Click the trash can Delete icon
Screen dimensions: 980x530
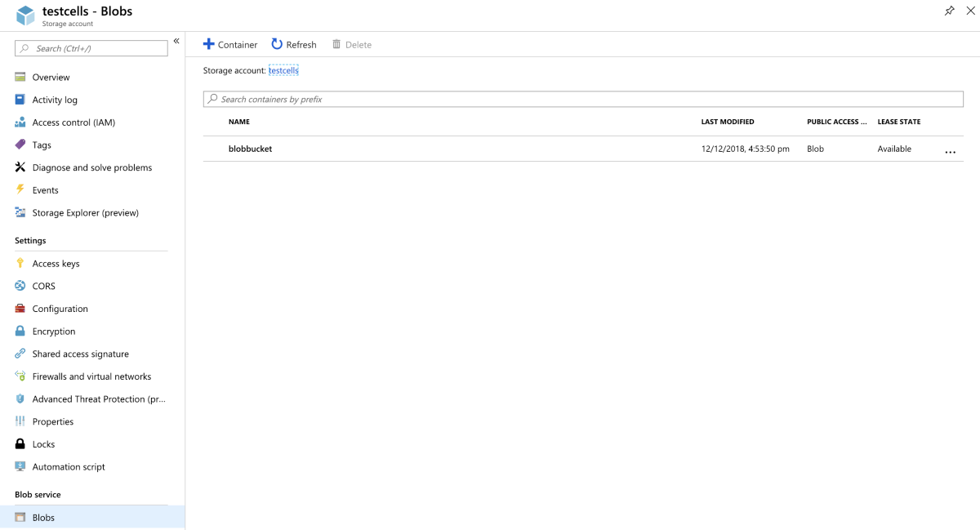point(336,44)
